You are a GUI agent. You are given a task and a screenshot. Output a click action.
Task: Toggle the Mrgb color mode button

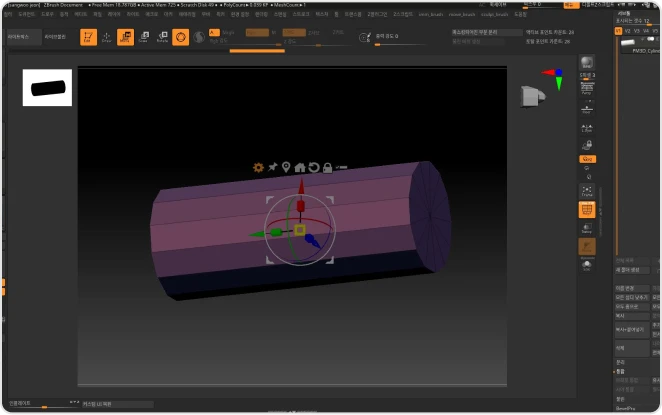[228, 33]
